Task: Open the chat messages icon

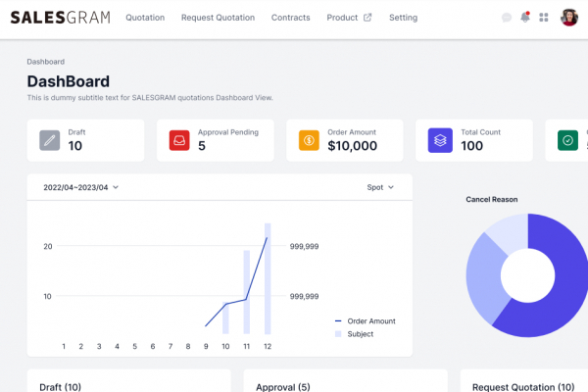Action: point(507,18)
